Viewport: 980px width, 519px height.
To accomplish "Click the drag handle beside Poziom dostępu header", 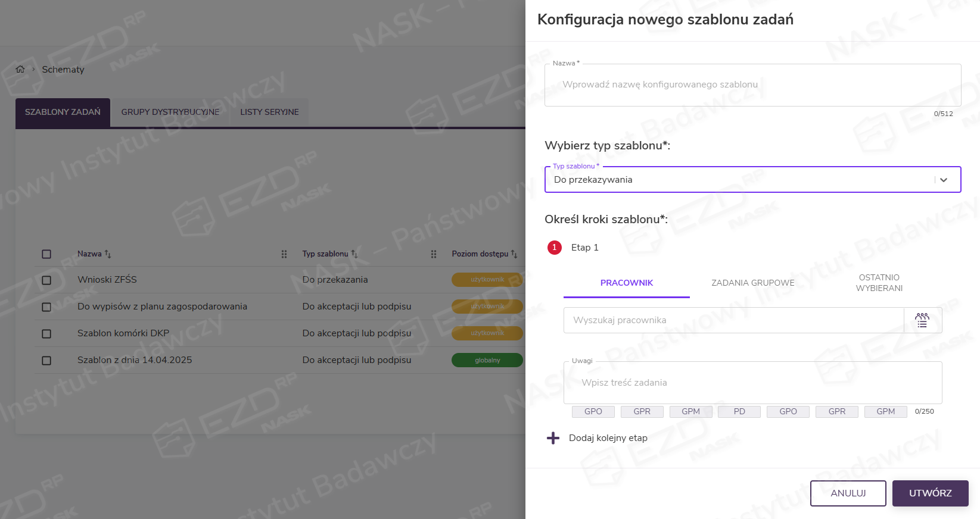I will (x=433, y=254).
